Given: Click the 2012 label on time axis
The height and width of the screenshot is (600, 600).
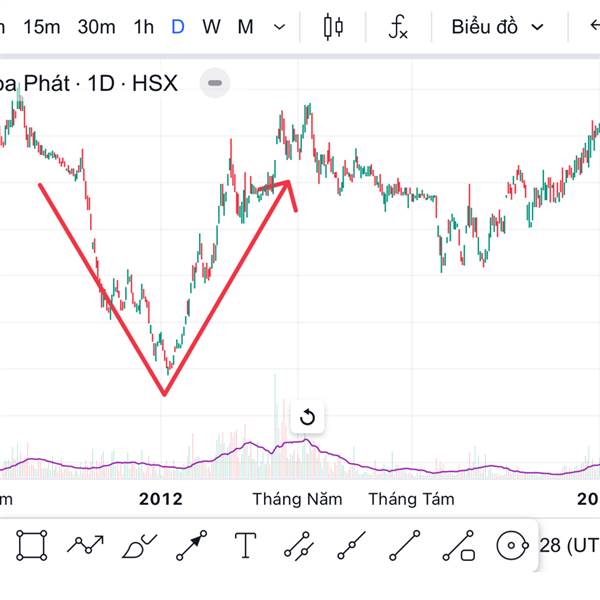Looking at the screenshot, I should click(x=160, y=498).
